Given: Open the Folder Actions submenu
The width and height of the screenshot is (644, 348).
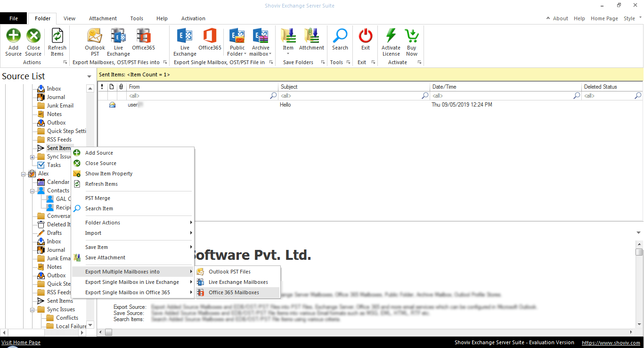Looking at the screenshot, I should (x=133, y=223).
